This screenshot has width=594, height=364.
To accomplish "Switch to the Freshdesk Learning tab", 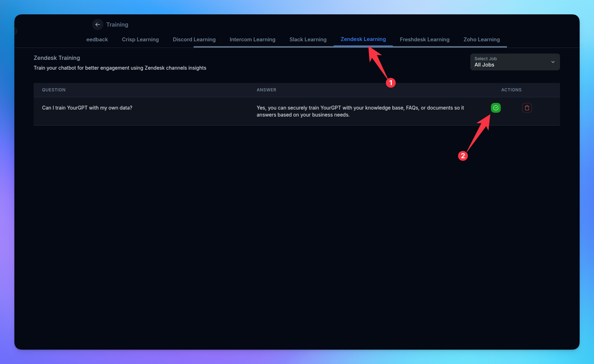I will click(424, 40).
